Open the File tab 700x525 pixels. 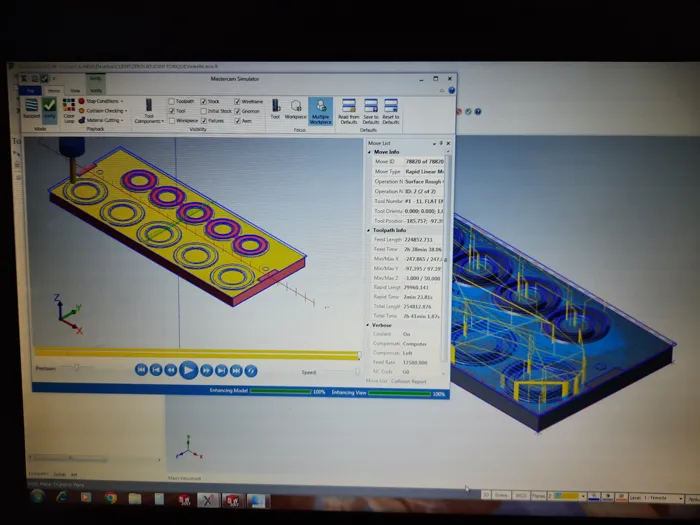click(x=31, y=91)
